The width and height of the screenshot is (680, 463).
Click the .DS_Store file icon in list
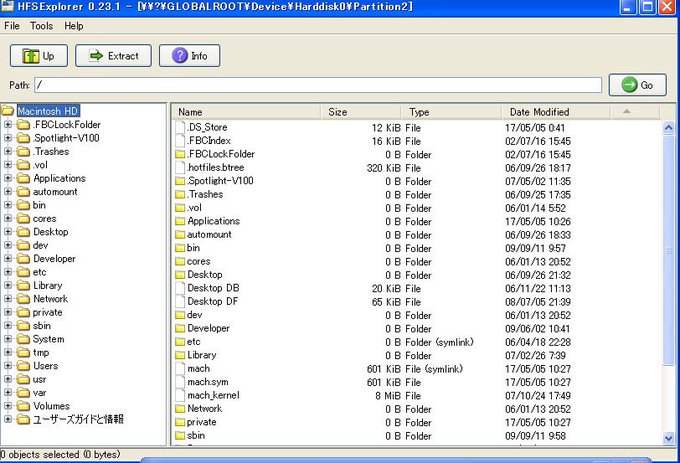click(180, 127)
